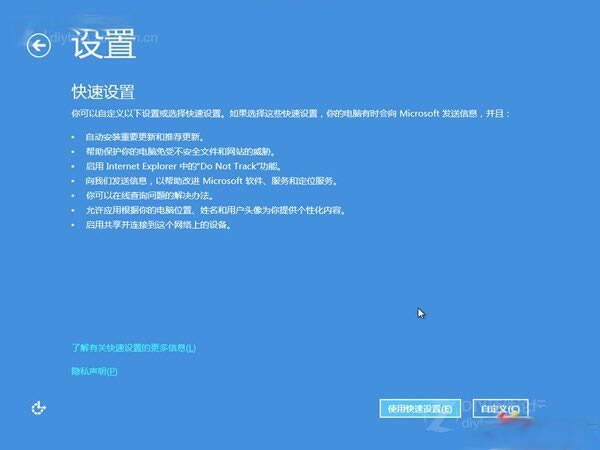This screenshot has width=600, height=450.
Task: Click the bullet 你可以在线查询问题的解决办法
Action: [x=150, y=196]
